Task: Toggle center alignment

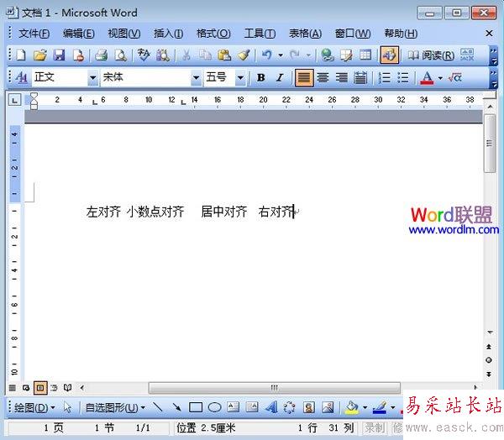Action: click(x=323, y=77)
